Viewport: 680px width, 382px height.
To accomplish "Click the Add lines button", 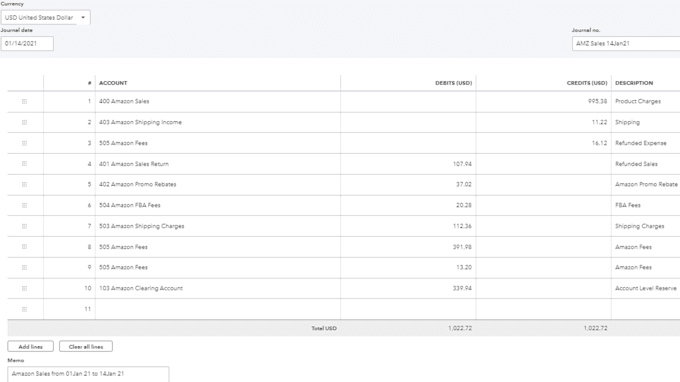I will coord(30,346).
